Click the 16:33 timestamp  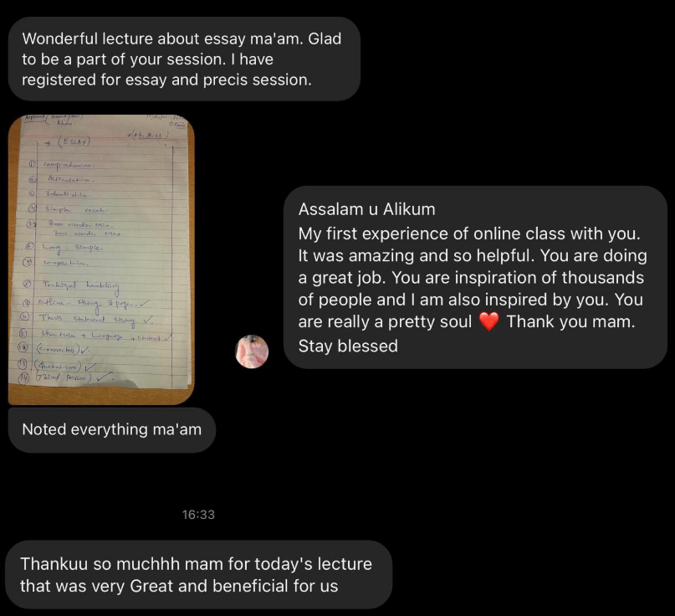pos(198,515)
